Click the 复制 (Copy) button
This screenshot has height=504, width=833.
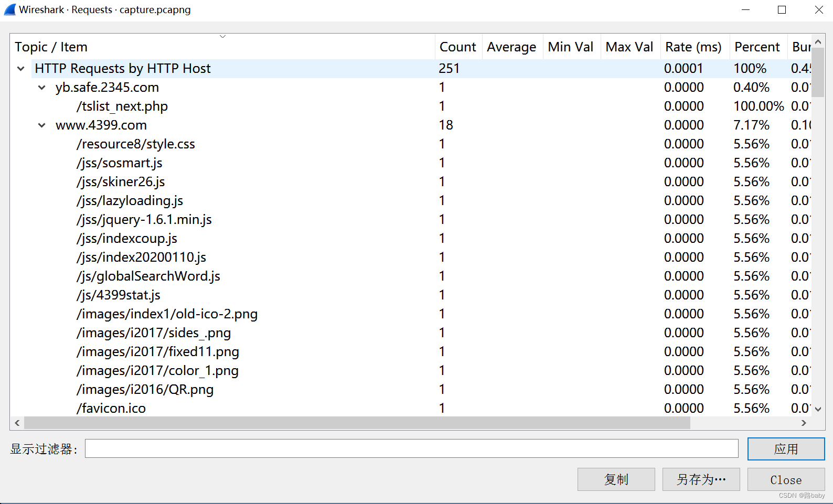(x=616, y=479)
